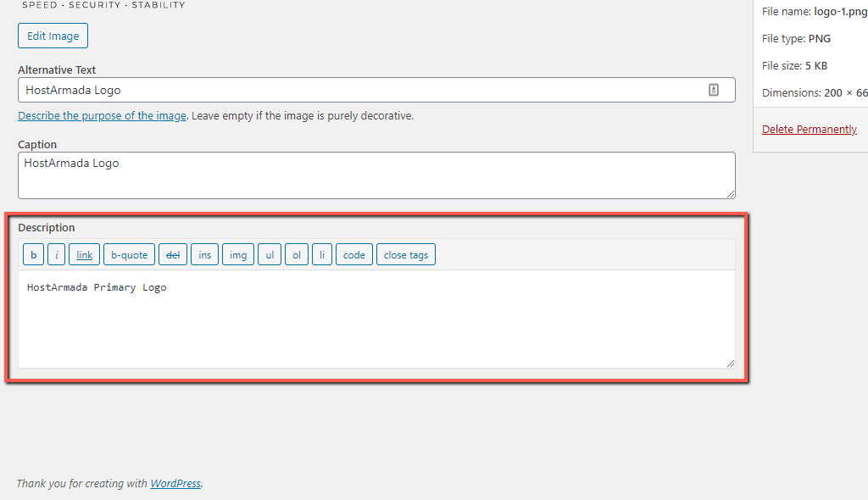Click the Alternative Text field label
Screen dimensions: 868x500
pos(57,69)
